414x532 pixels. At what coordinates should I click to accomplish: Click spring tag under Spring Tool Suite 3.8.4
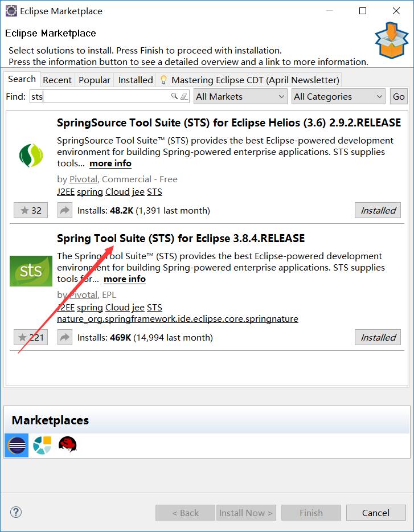point(90,308)
